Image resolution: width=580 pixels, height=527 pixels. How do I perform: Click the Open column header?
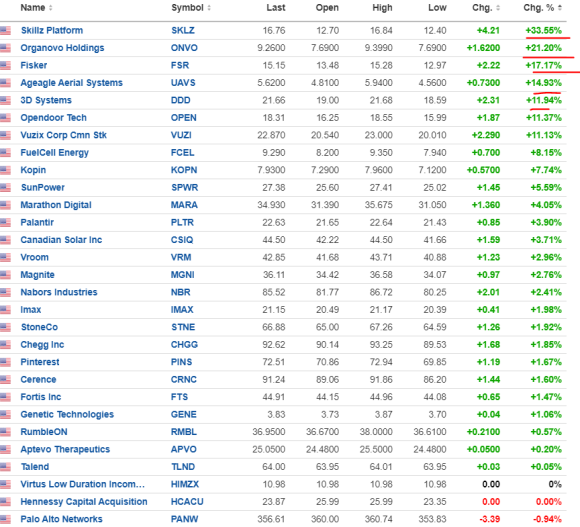coord(327,8)
